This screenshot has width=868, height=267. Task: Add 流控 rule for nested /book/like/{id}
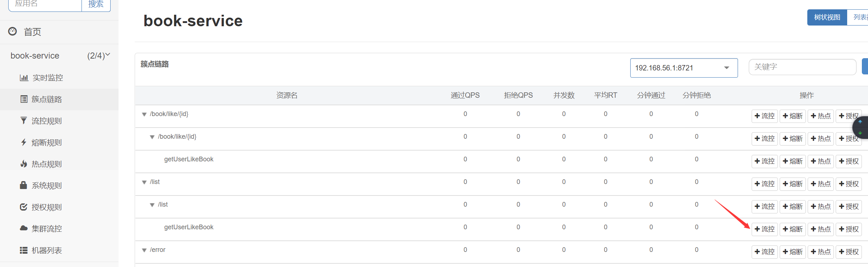point(765,139)
